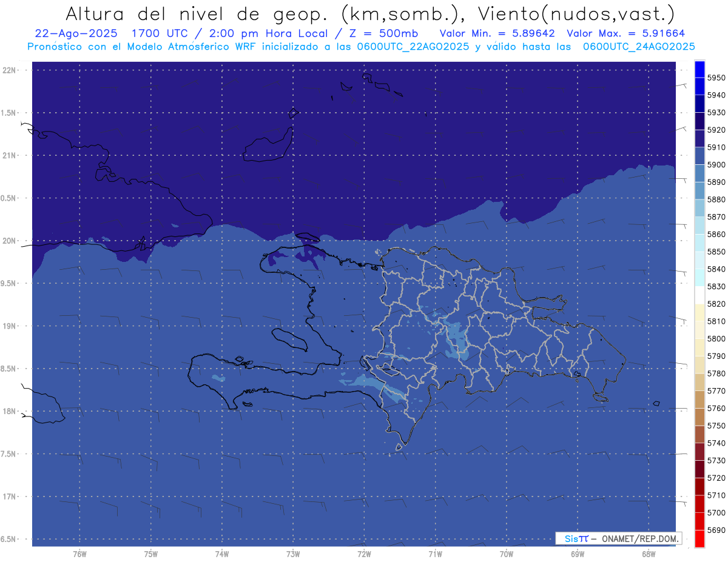Pick the legend swatch between 5730 and 5740
Image resolution: width=728 pixels, height=562 pixels.
[699, 452]
